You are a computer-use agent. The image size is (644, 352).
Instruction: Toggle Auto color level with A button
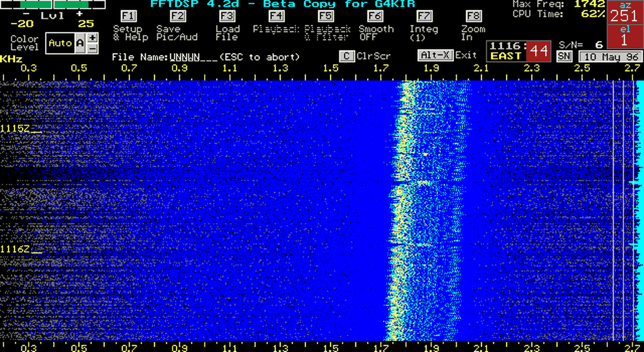coord(80,43)
